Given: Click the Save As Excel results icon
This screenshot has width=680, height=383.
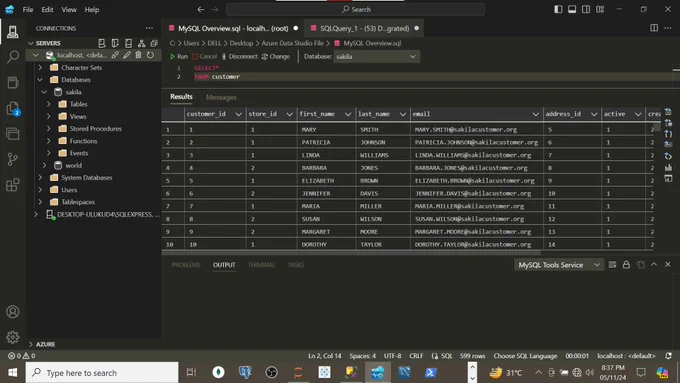Looking at the screenshot, I should pos(668,123).
